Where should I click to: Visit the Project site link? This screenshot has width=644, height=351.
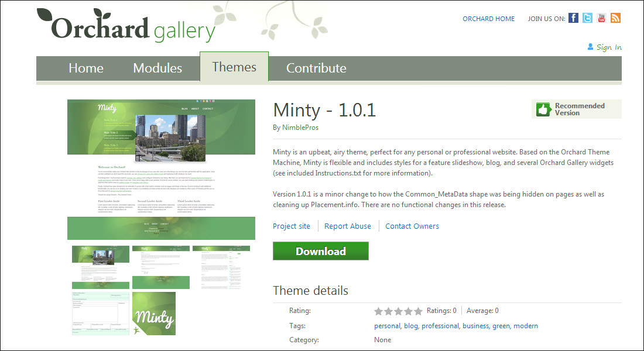(x=292, y=226)
